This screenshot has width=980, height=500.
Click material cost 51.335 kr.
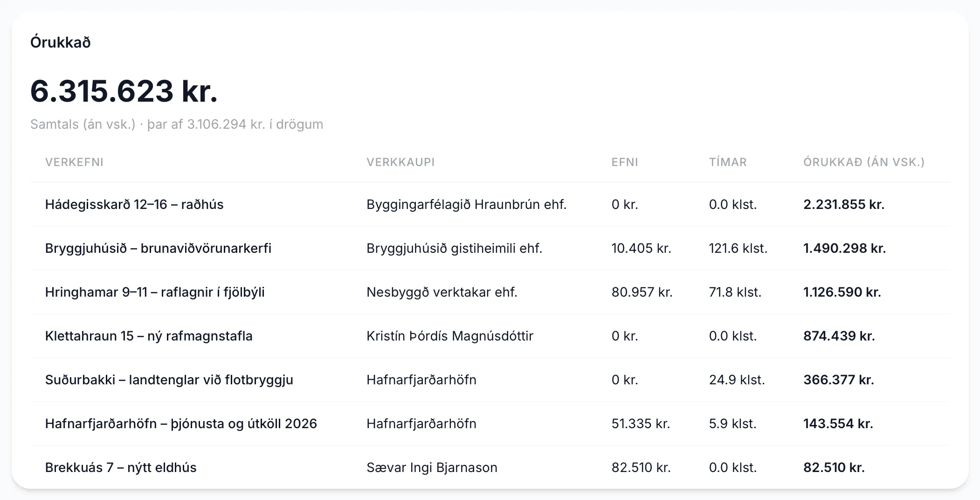click(641, 424)
